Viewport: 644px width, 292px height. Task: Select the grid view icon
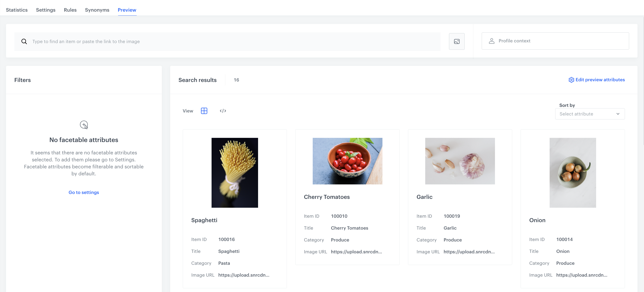[x=204, y=111]
